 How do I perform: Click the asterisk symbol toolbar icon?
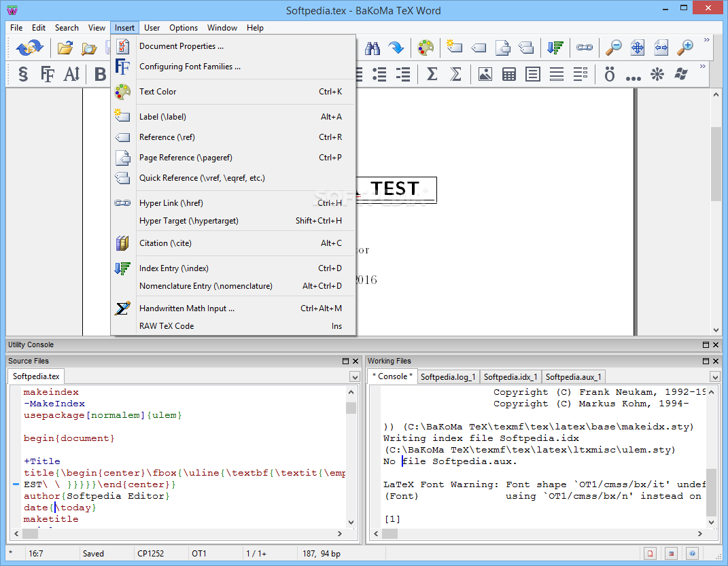coord(657,74)
